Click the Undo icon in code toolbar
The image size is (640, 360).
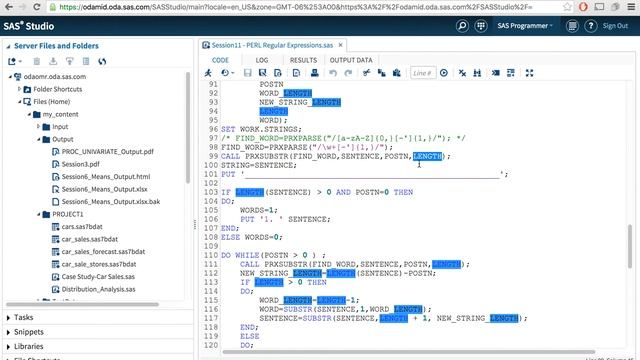point(333,73)
